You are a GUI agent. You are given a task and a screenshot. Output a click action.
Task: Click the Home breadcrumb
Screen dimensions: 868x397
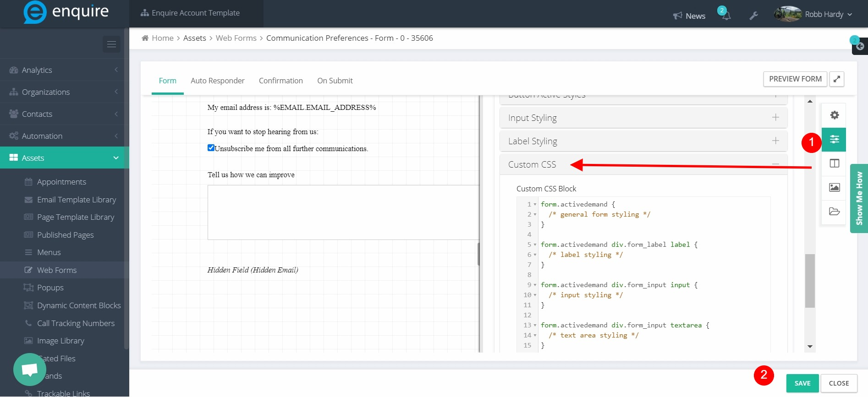(163, 38)
